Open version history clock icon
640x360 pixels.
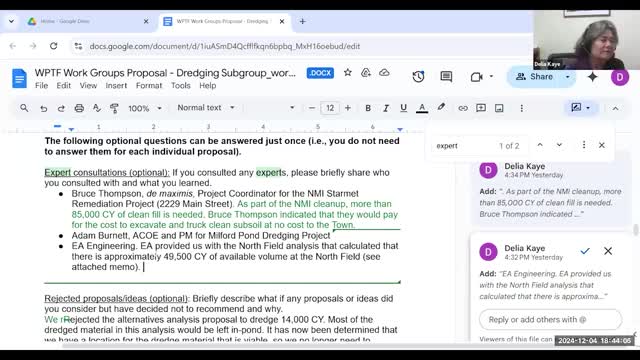tap(418, 77)
